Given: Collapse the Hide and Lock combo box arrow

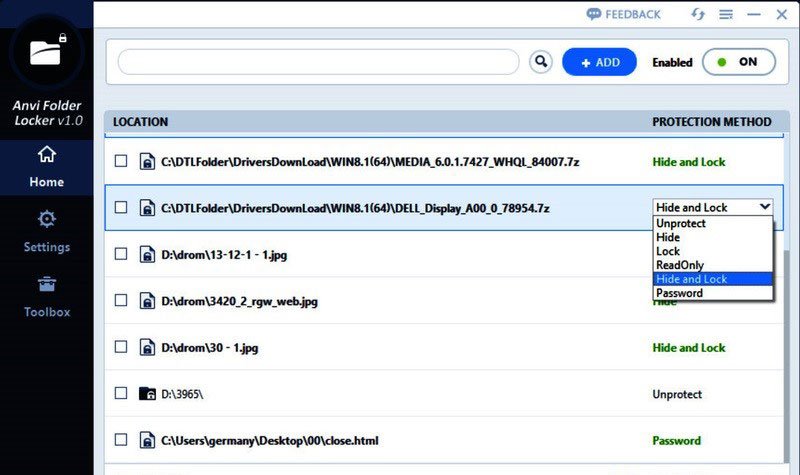Looking at the screenshot, I should (764, 207).
